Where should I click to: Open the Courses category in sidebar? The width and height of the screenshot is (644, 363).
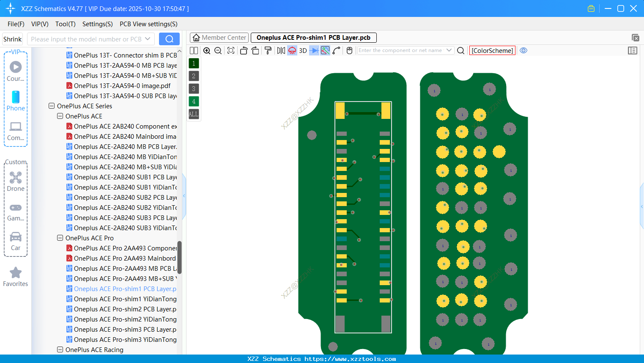click(16, 71)
